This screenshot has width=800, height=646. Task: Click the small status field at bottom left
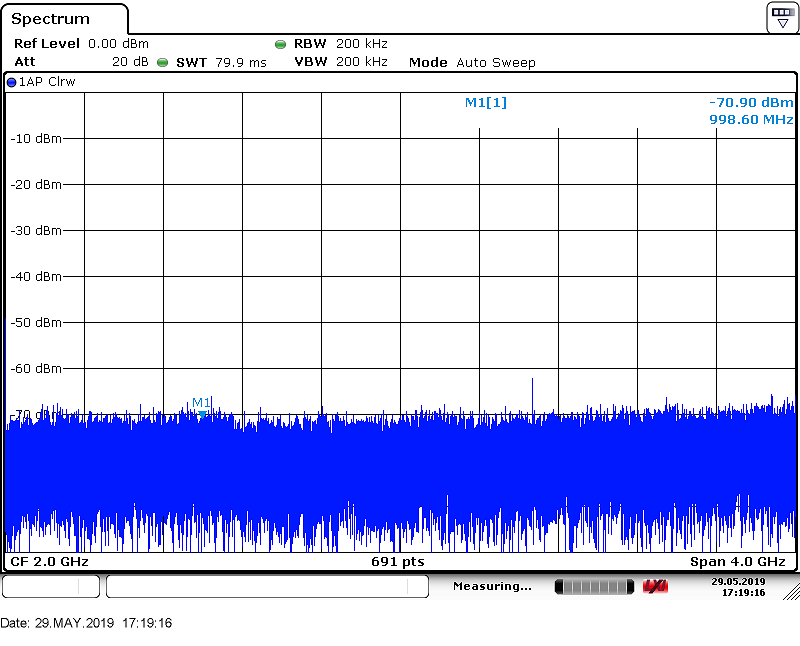51,586
